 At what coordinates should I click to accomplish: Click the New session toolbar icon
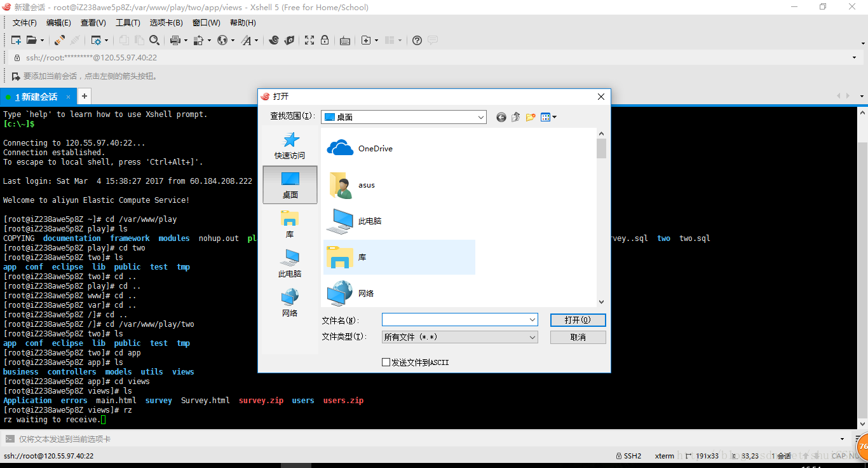tap(17, 40)
